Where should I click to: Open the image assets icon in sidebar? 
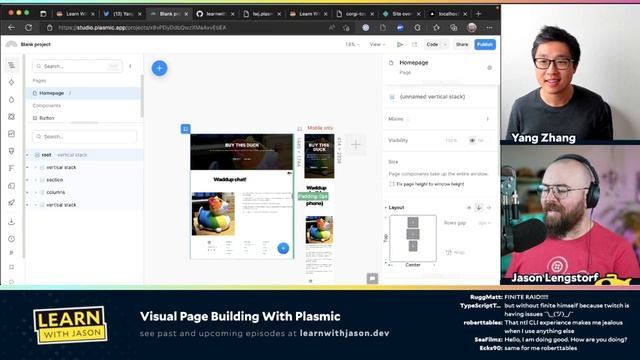click(x=11, y=134)
